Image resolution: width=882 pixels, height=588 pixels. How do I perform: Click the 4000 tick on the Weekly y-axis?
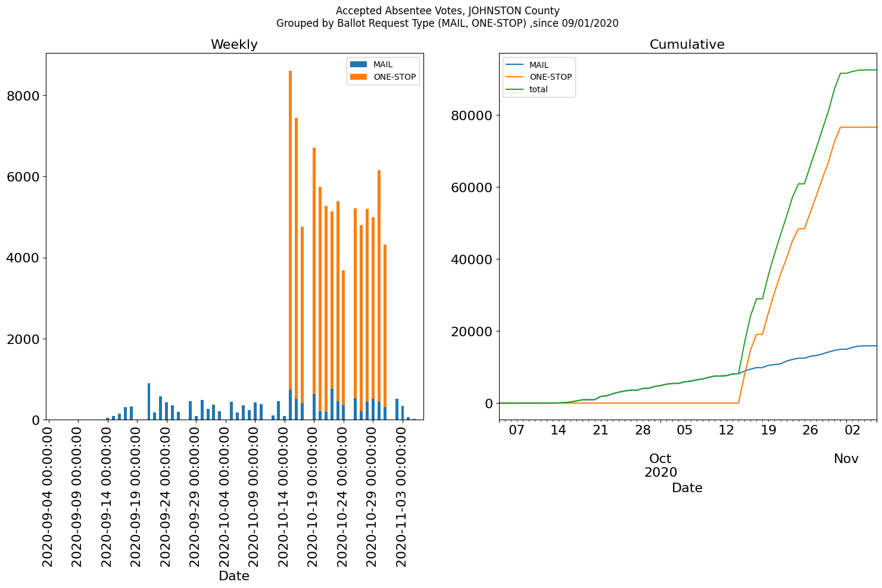[23, 258]
